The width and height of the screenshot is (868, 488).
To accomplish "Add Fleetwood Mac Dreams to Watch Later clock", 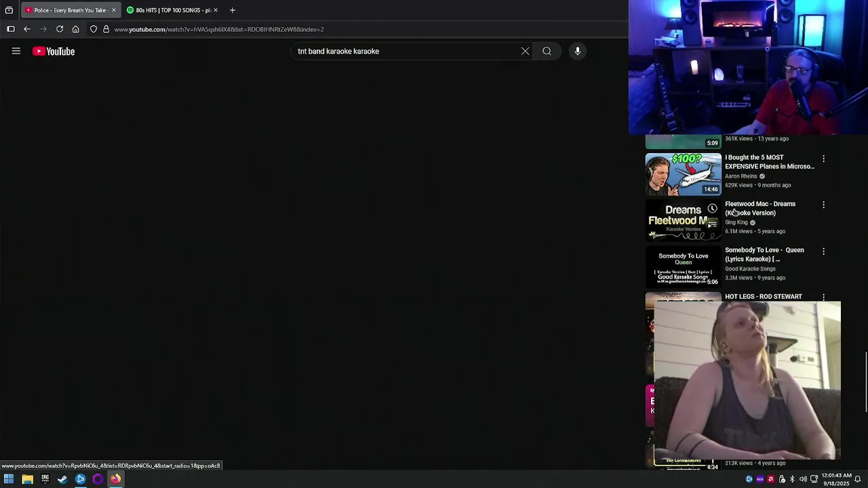I will 712,209.
